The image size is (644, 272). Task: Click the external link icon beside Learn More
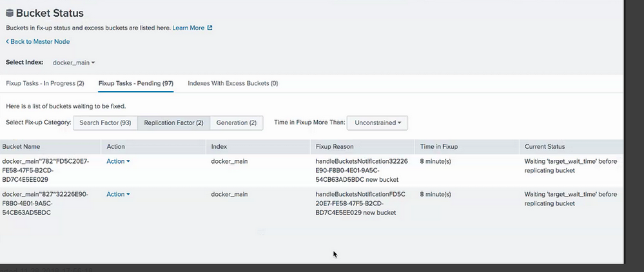click(x=210, y=28)
